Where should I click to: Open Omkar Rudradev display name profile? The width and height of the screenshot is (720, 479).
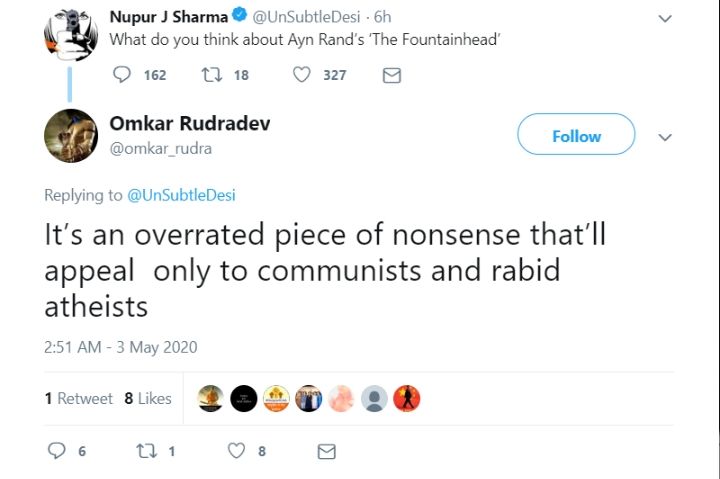tap(189, 124)
